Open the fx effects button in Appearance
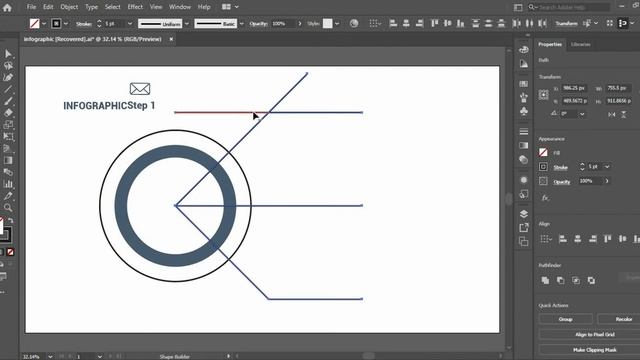 [545, 198]
